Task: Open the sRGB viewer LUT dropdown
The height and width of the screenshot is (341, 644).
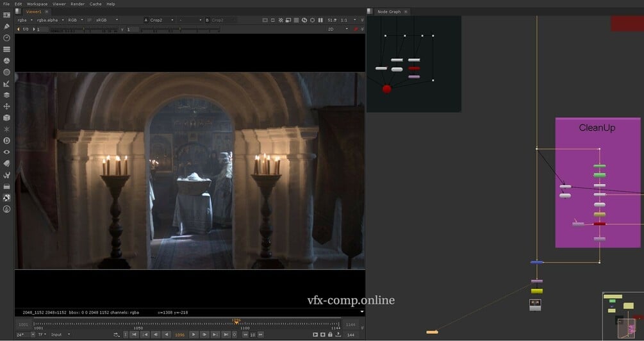Action: 106,20
